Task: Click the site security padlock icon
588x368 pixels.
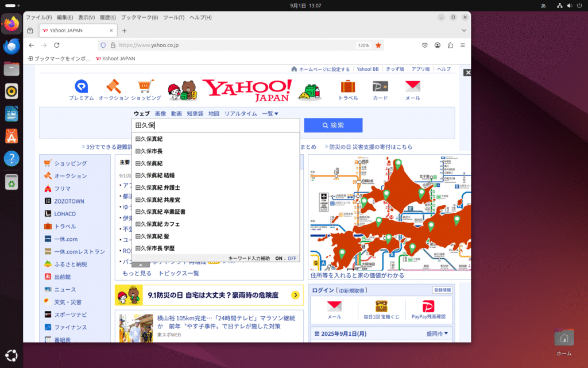Action: (x=113, y=45)
